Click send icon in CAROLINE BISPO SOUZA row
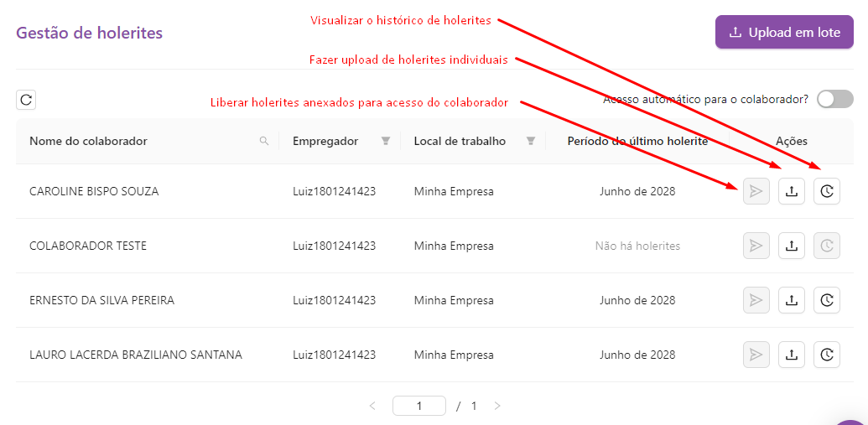Viewport: 868px width, 425px height. [756, 192]
